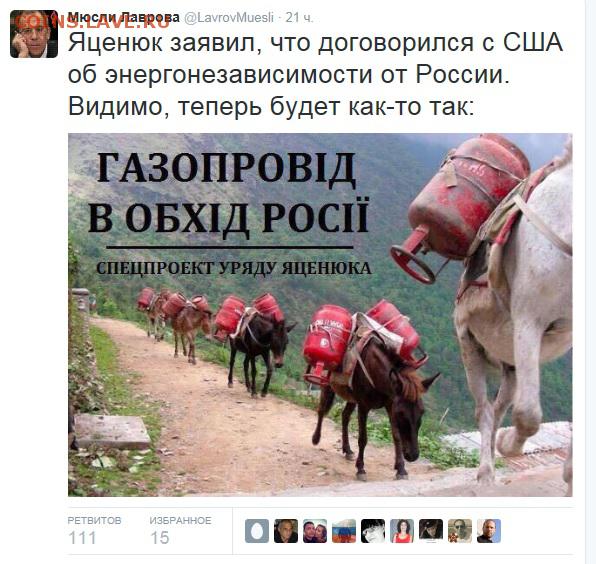
Task: Open the second retweeter's avatar, bald man
Action: pos(286,531)
